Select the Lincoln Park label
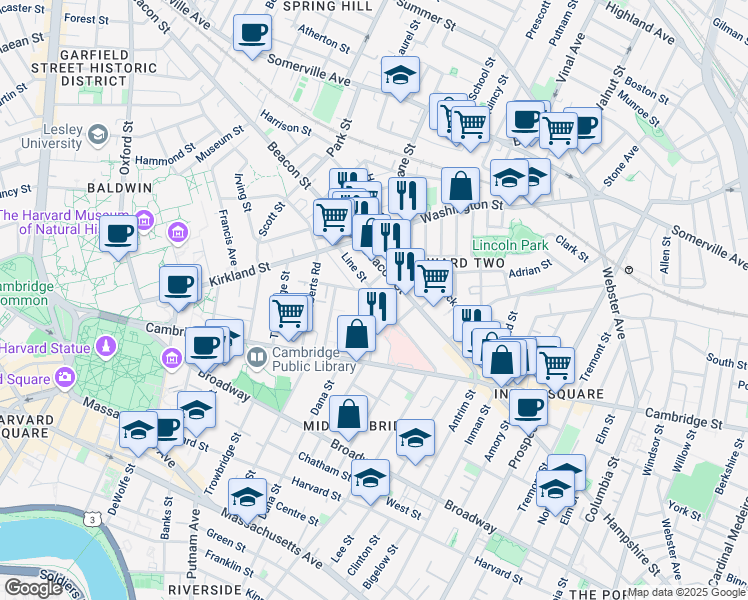The height and width of the screenshot is (600, 748). 510,245
